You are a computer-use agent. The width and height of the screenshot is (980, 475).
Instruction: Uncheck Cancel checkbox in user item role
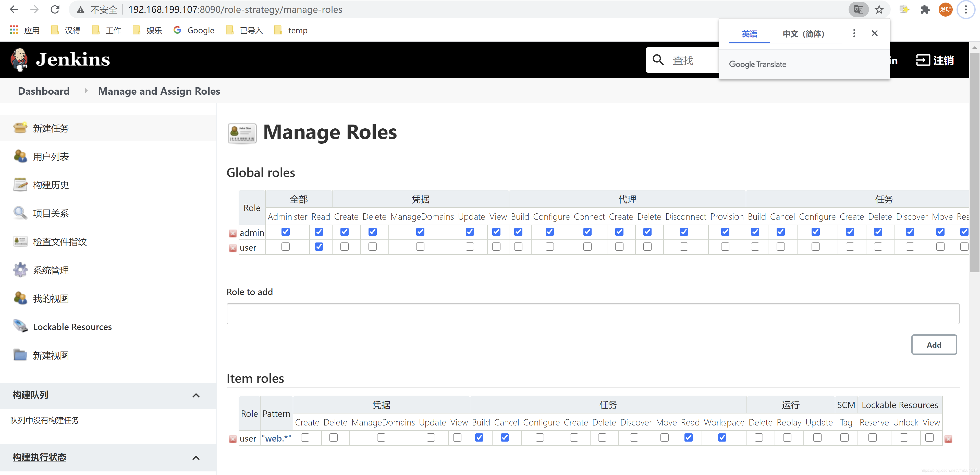point(505,438)
